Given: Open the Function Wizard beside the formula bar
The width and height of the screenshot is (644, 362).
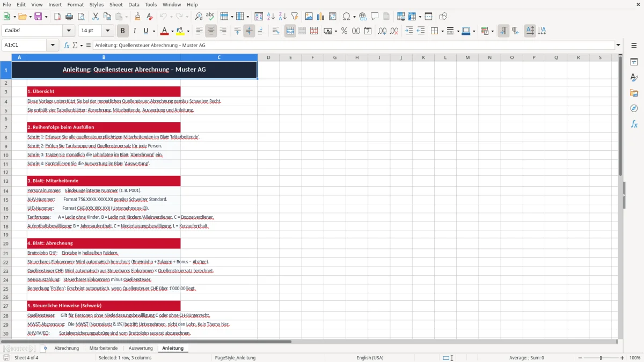Looking at the screenshot, I should click(67, 46).
